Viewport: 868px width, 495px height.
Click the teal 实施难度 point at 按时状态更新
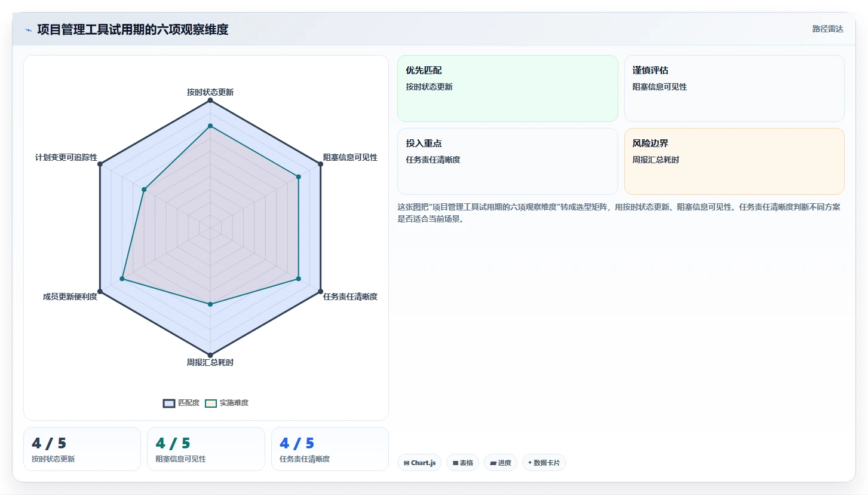210,126
